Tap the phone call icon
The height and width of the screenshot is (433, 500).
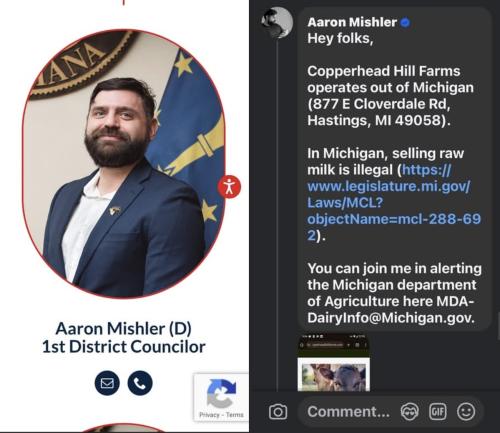point(140,383)
